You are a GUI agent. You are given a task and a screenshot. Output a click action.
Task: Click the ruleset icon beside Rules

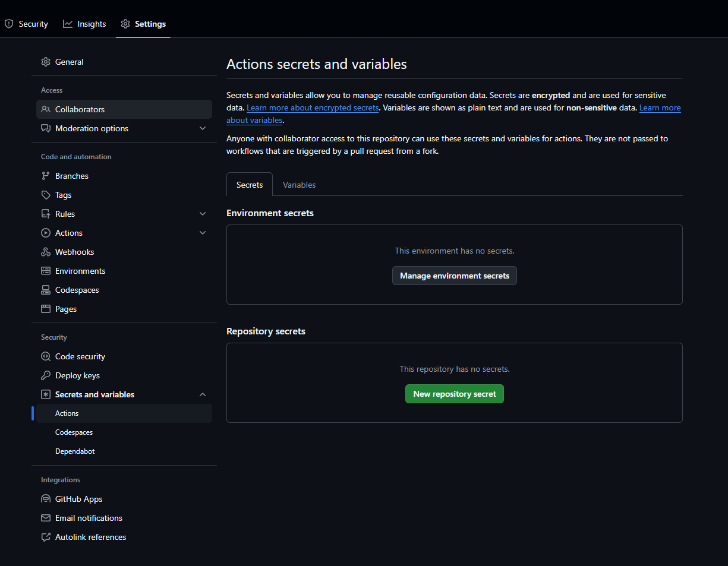tap(46, 214)
